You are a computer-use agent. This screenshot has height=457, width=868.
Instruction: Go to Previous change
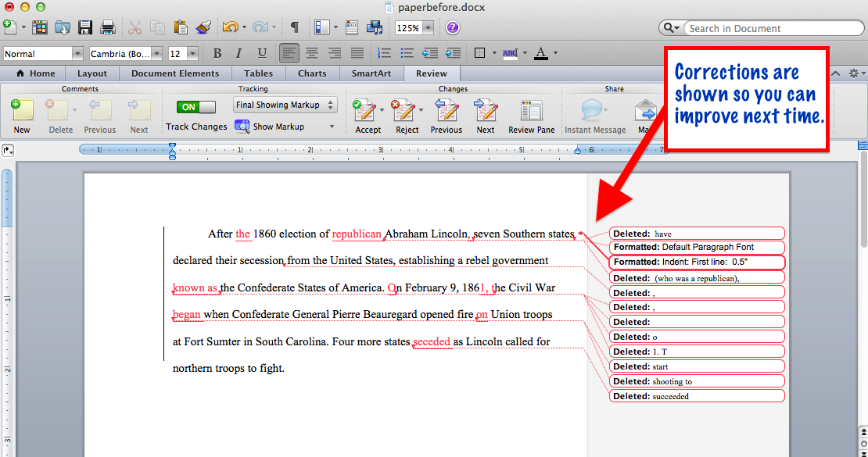click(447, 116)
